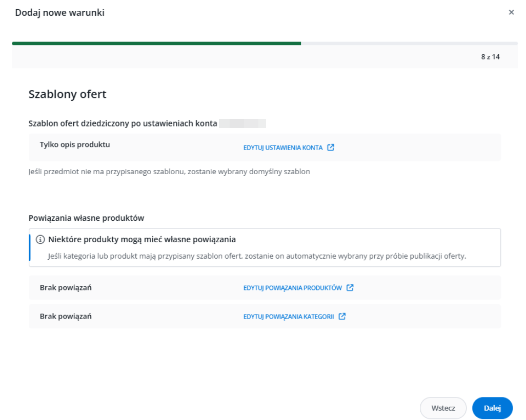The width and height of the screenshot is (526, 420).
Task: Click the Szablony ofert heading
Action: coord(67,94)
